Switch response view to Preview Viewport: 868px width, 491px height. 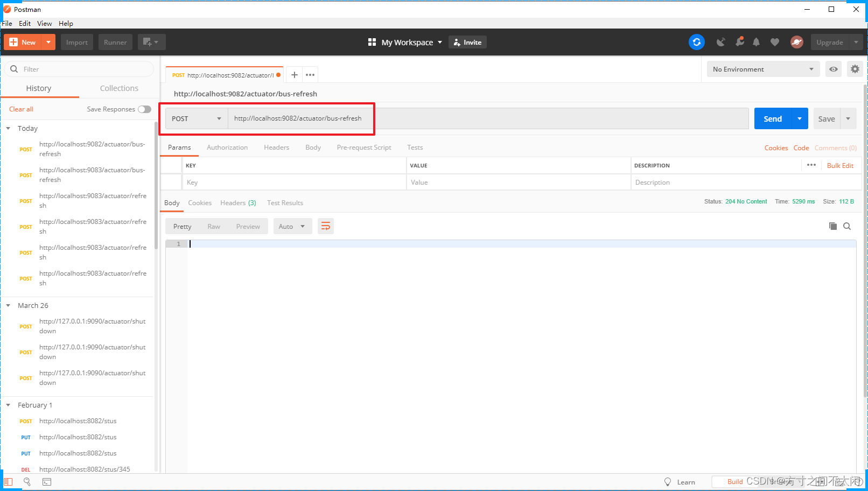pyautogui.click(x=248, y=226)
